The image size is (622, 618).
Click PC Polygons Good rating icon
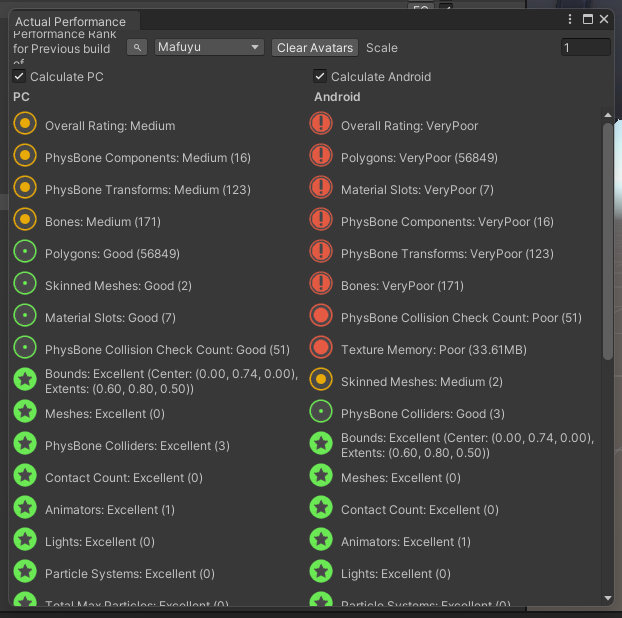(x=25, y=251)
